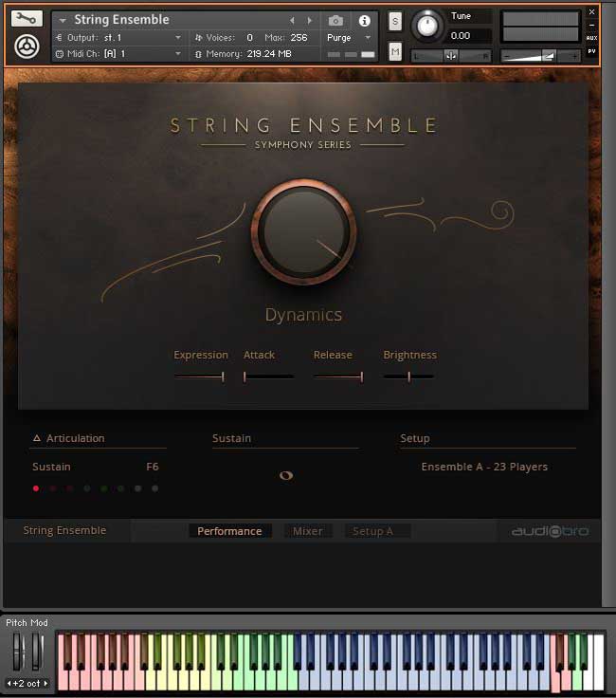
Task: Open the Purge dropdown menu
Action: (x=349, y=38)
